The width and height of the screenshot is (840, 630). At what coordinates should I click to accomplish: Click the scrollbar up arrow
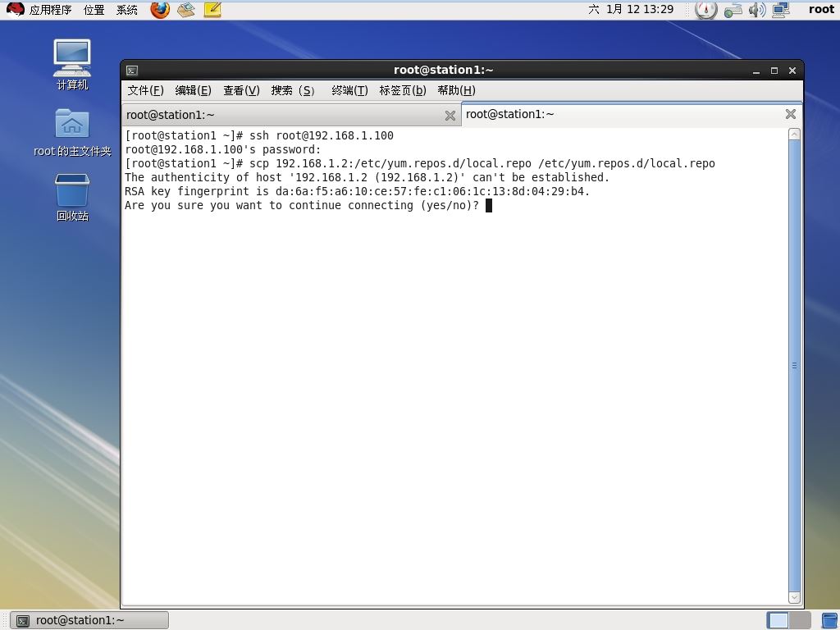pyautogui.click(x=794, y=135)
